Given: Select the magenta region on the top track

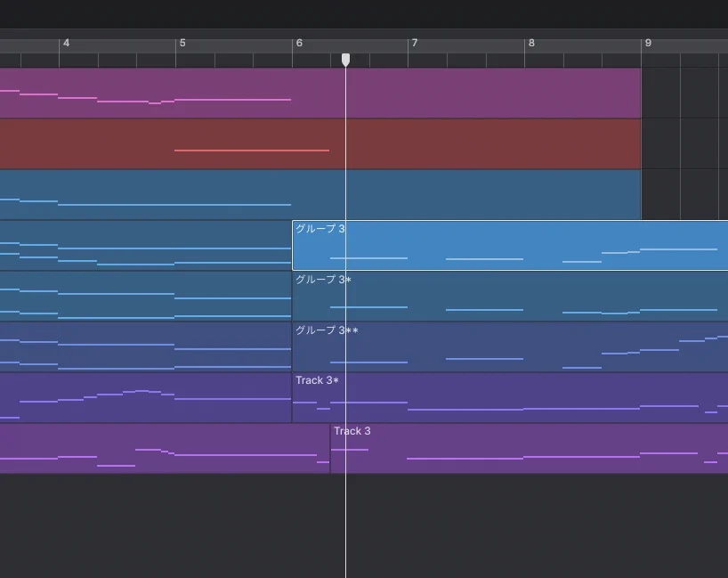Looking at the screenshot, I should point(320,93).
